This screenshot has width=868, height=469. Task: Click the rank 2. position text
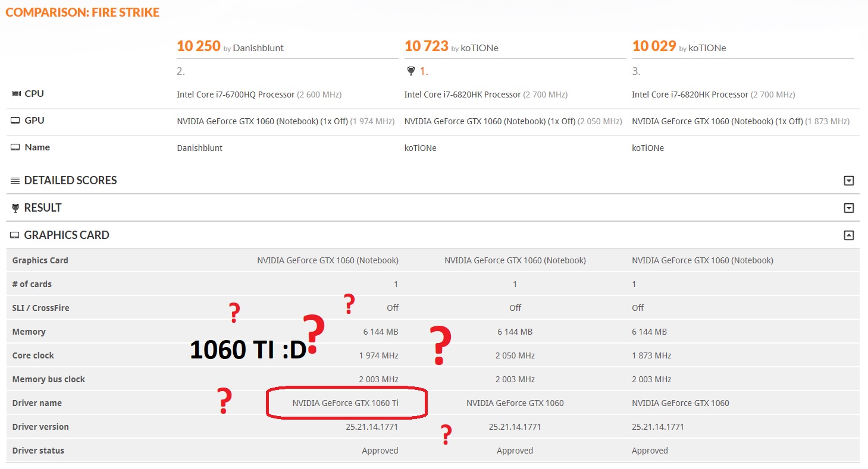click(x=181, y=71)
